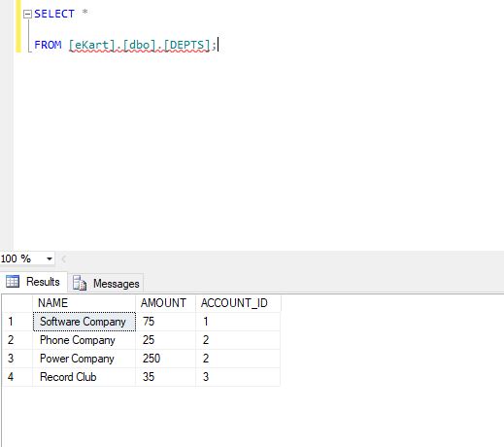Click the Messages document icon
This screenshot has width=504, height=447.
pos(80,283)
